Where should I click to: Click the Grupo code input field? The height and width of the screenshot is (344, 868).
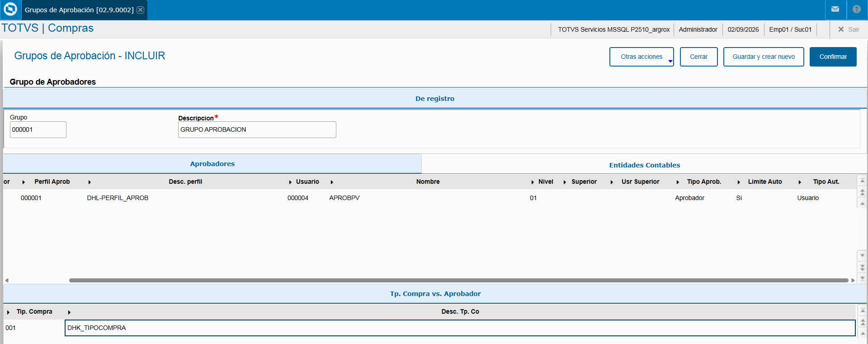tap(38, 129)
